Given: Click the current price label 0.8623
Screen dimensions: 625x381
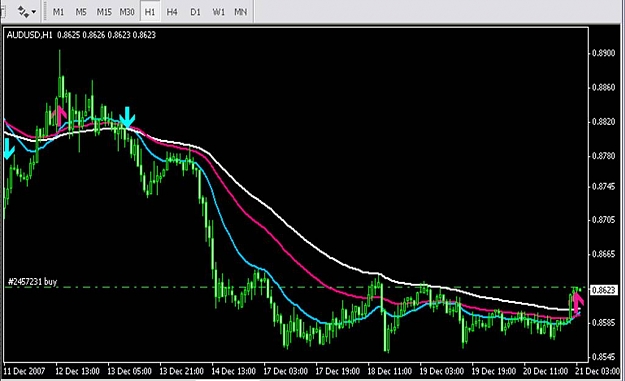Looking at the screenshot, I should tap(604, 290).
